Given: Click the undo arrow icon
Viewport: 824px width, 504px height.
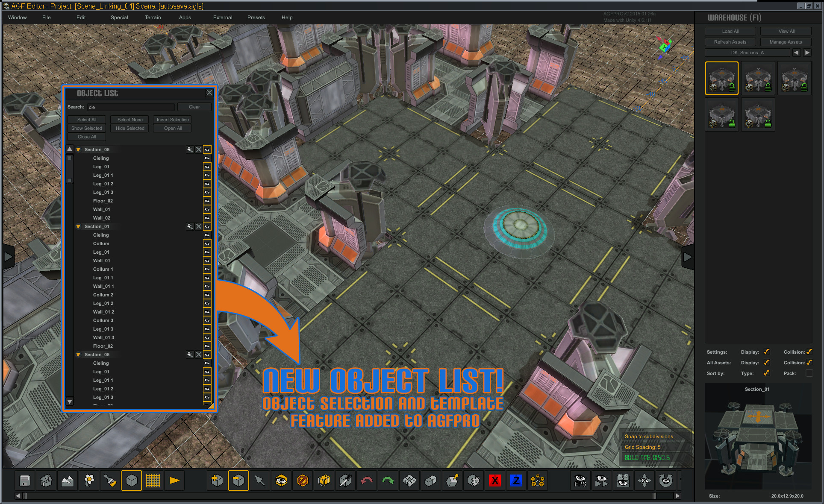Looking at the screenshot, I should coord(366,481).
